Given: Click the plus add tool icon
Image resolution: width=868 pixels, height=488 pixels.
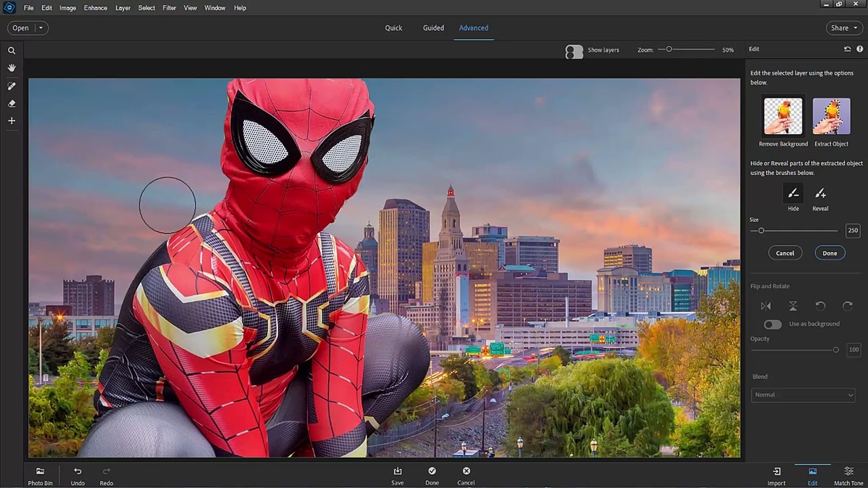Looking at the screenshot, I should 12,121.
